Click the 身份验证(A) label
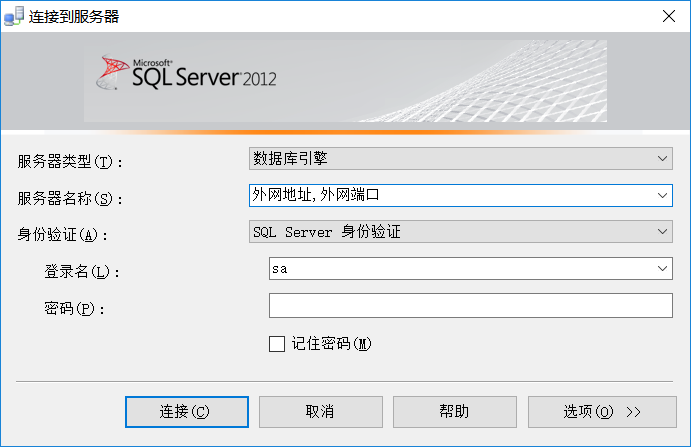 point(62,236)
